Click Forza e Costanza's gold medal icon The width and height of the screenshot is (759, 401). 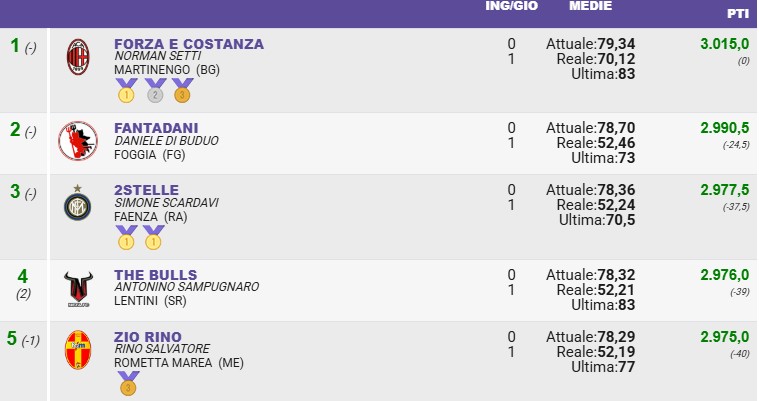coord(126,91)
